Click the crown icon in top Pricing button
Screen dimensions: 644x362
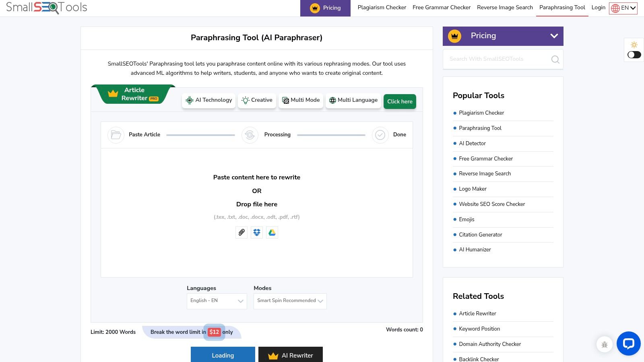click(315, 8)
